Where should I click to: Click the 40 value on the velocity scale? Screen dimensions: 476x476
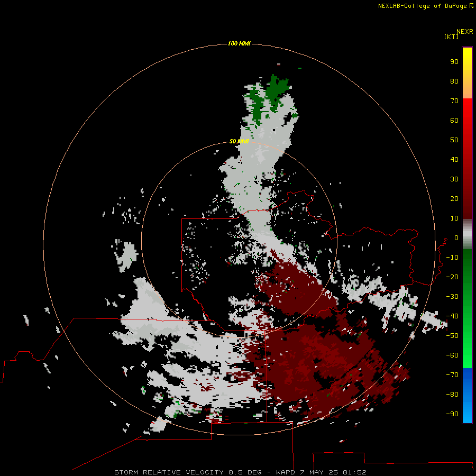[x=454, y=159]
